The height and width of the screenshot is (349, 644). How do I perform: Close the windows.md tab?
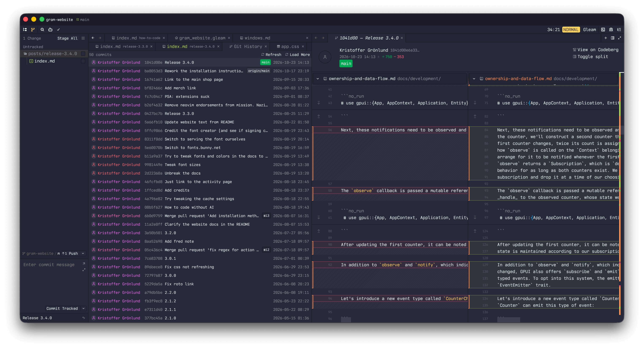307,38
